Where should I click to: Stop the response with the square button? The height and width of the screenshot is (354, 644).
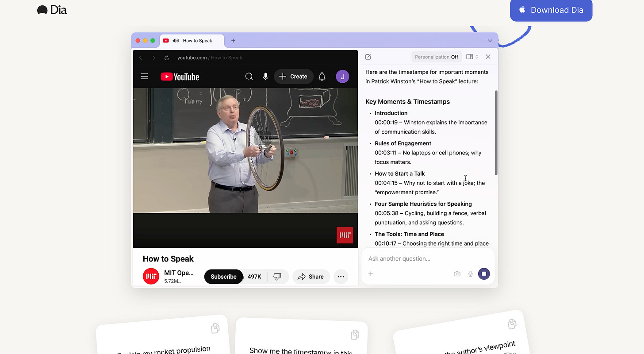484,274
